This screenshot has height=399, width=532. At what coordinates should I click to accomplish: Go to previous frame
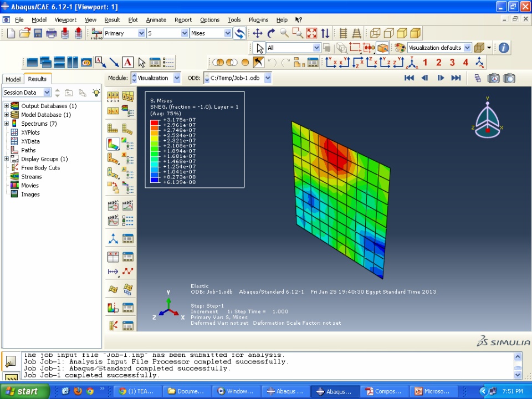[x=424, y=78]
